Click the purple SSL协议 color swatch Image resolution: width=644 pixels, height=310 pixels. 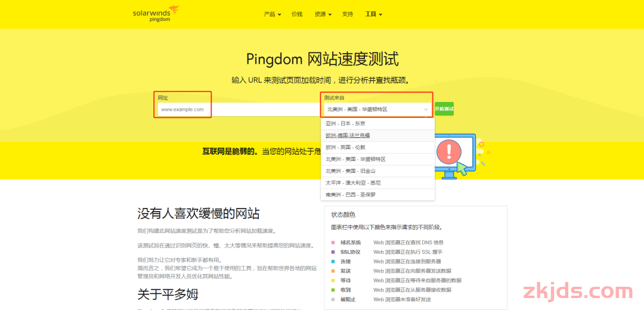[332, 252]
